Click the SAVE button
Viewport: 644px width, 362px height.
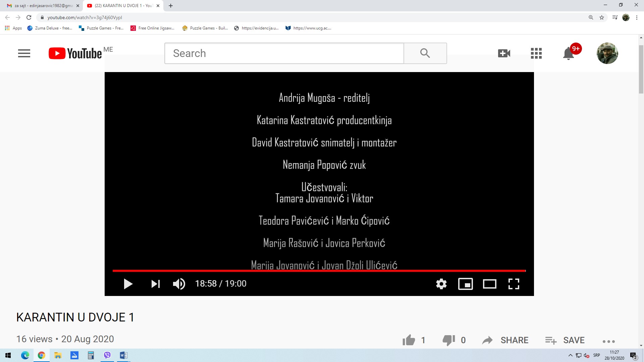(565, 340)
